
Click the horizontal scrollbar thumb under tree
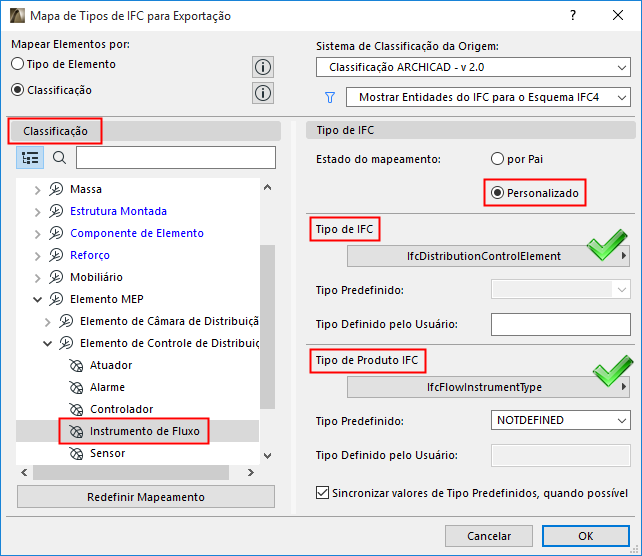point(131,472)
